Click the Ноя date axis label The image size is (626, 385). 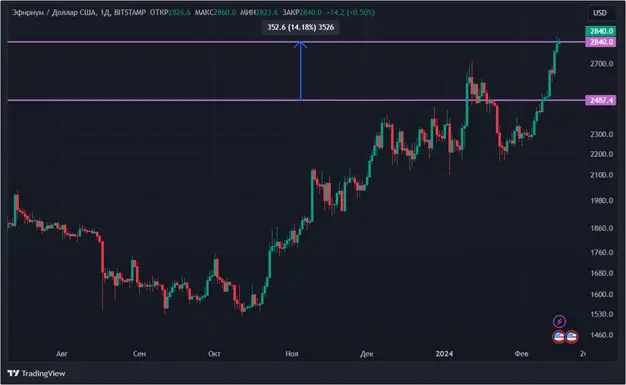pos(292,353)
